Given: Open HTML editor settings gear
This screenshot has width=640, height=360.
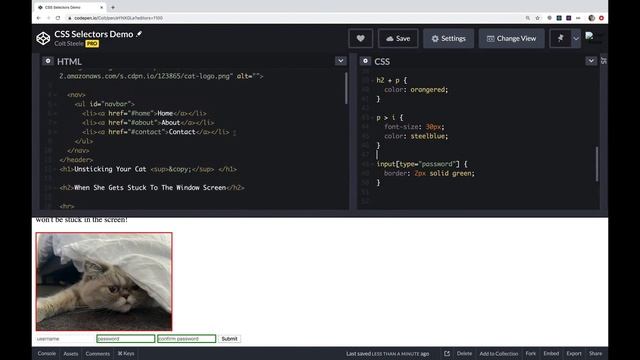Looking at the screenshot, I should [48, 61].
